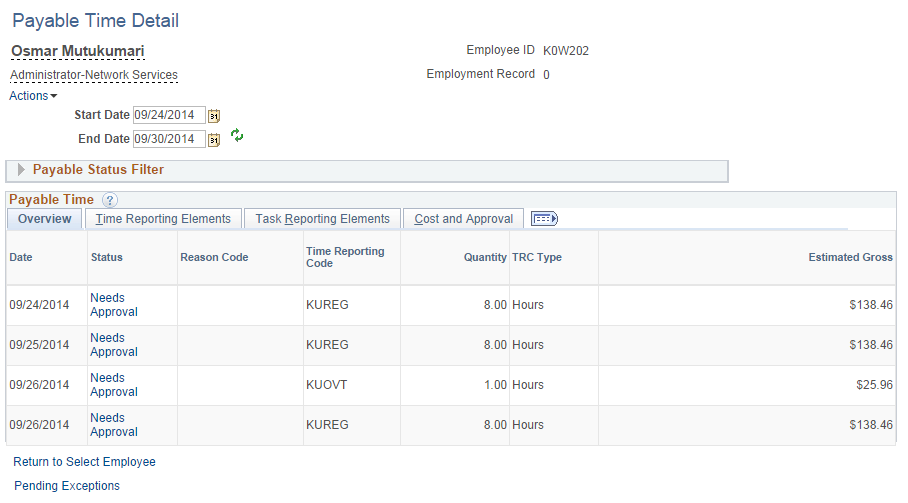
Task: Open the End Date calendar picker
Action: 214,140
